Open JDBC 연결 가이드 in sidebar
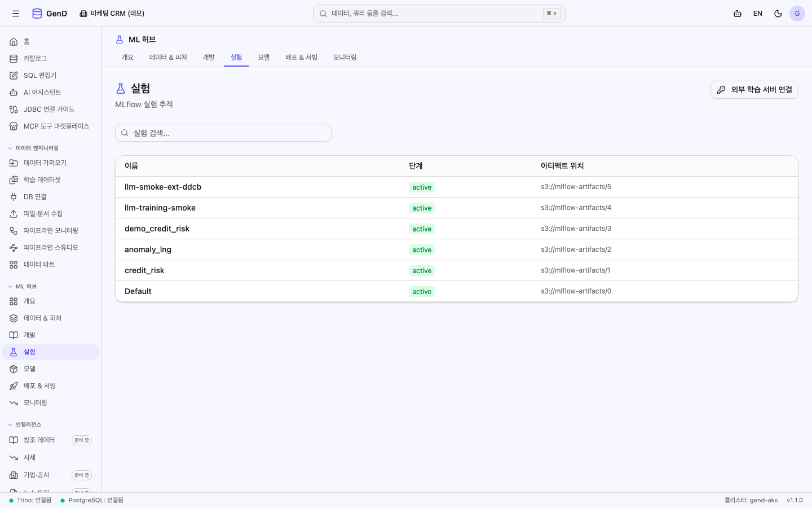Image resolution: width=812 pixels, height=508 pixels. pyautogui.click(x=51, y=110)
